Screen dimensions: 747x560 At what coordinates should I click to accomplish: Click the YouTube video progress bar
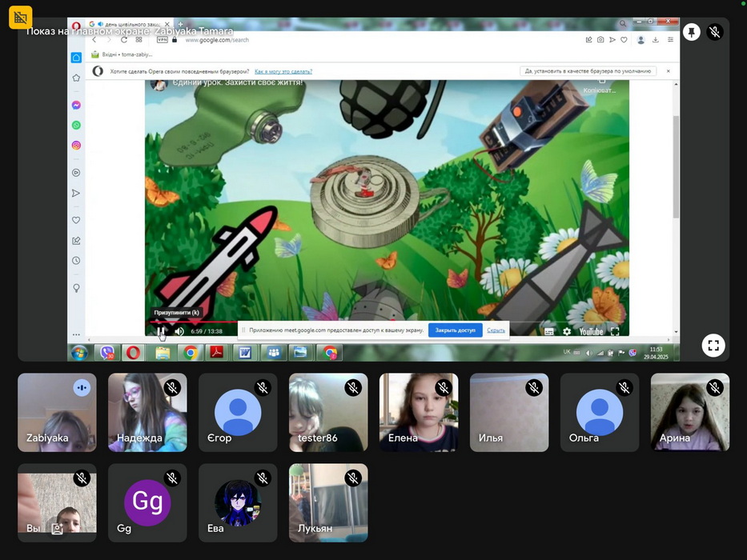[384, 322]
